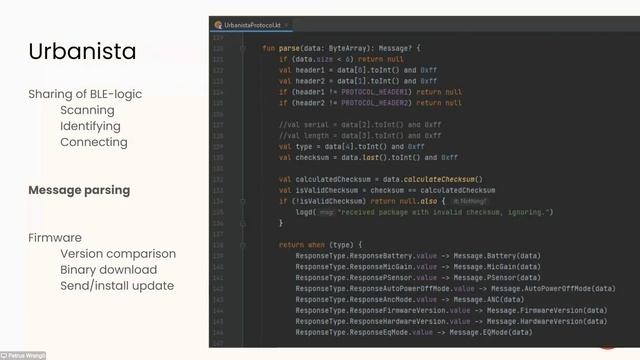The width and height of the screenshot is (640, 360).
Task: Select the UrbanistaProtocol.kt editor tab
Action: 252,25
